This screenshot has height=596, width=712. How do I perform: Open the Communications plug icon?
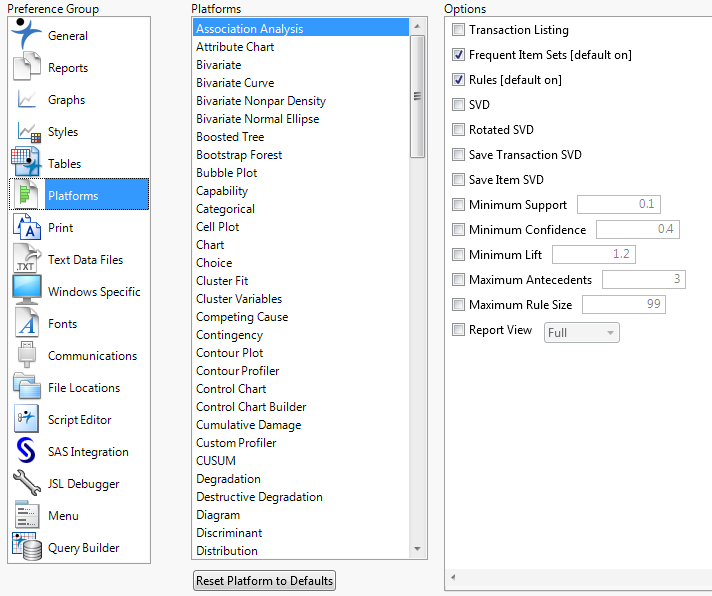(26, 355)
